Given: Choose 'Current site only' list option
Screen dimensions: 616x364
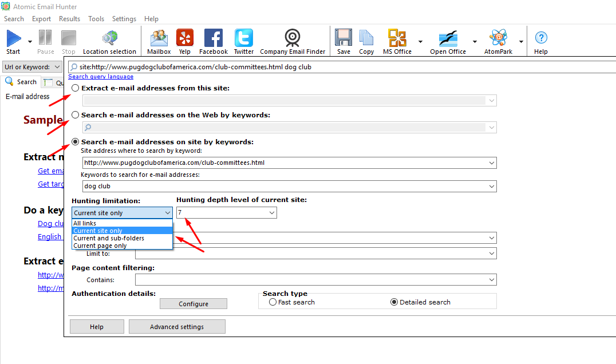Looking at the screenshot, I should point(122,231).
